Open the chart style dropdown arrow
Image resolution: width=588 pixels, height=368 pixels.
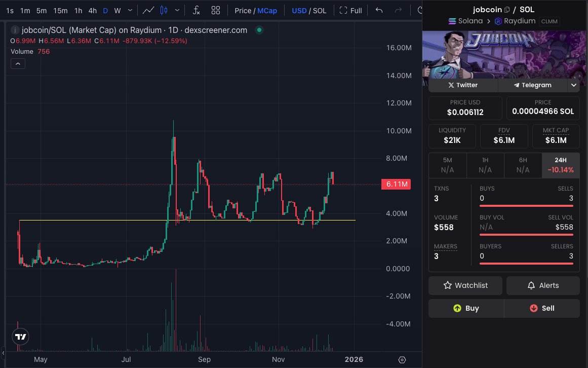(177, 10)
